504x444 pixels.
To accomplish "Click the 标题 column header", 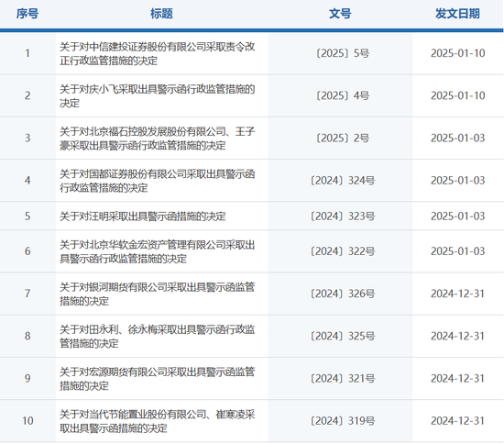I will tap(161, 14).
